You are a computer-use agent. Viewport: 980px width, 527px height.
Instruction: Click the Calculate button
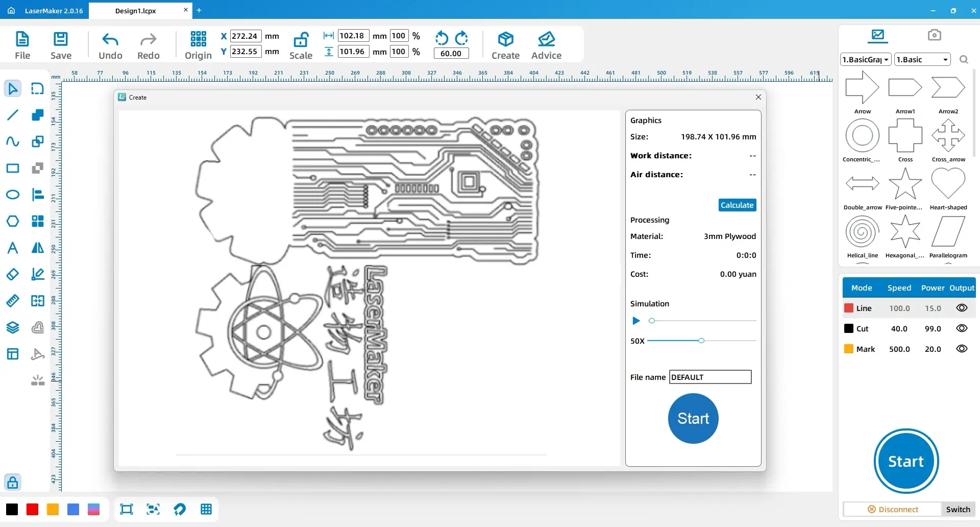coord(737,205)
